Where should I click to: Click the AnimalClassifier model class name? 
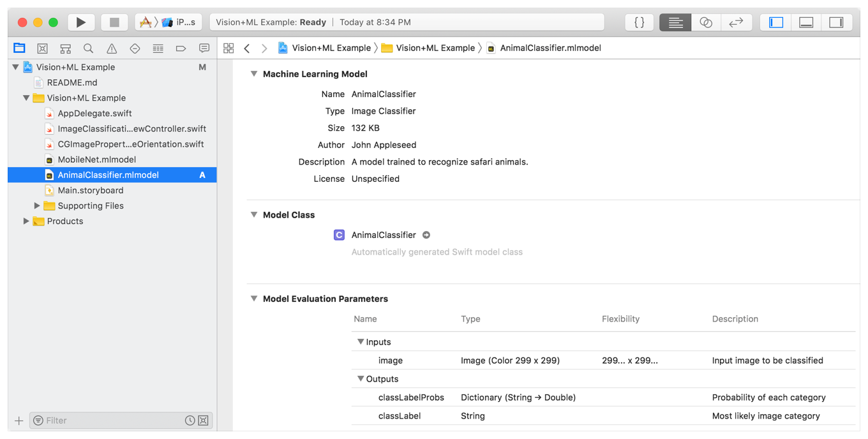click(384, 235)
